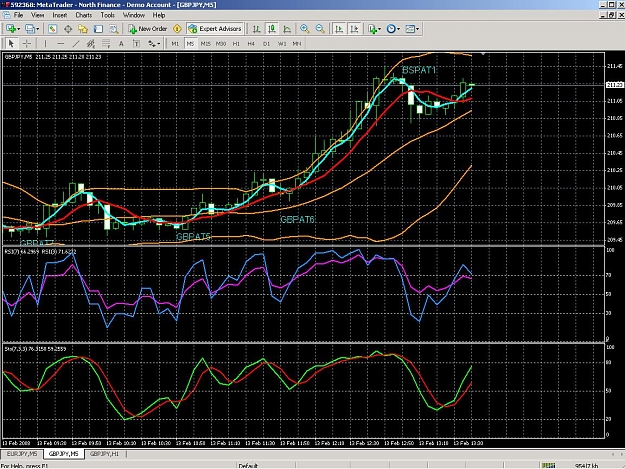Click the BSPAT1 chart label
The image size is (625, 469).
click(x=419, y=70)
